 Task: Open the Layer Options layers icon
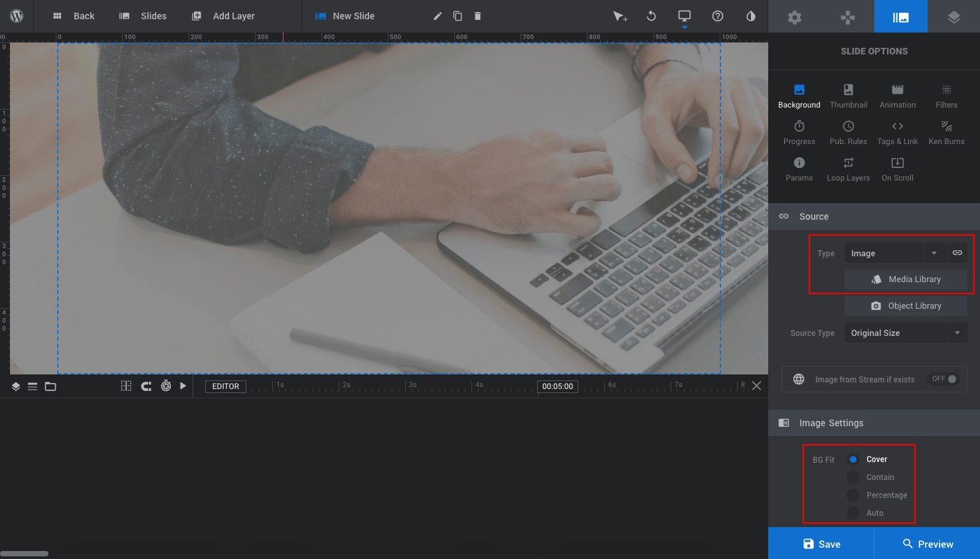coord(954,17)
